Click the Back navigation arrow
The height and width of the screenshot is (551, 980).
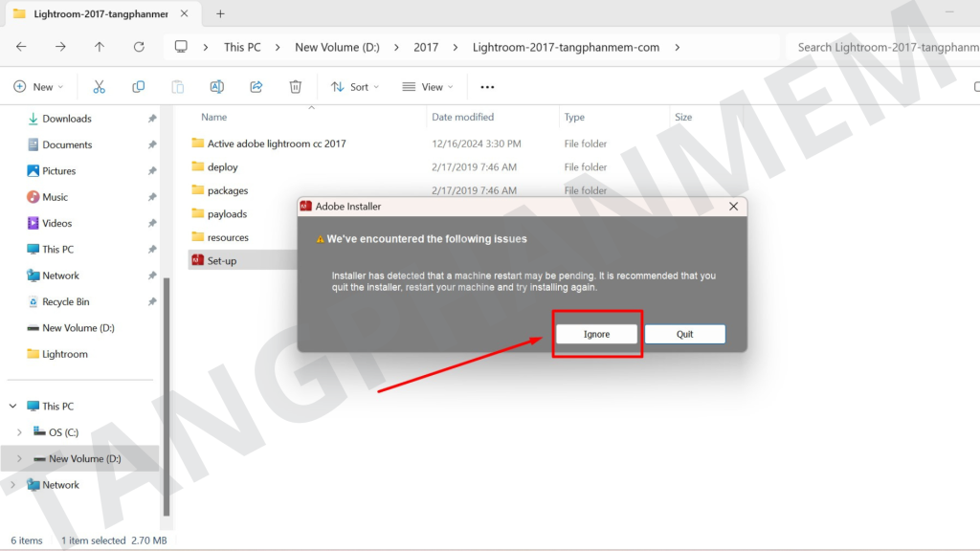pyautogui.click(x=21, y=47)
